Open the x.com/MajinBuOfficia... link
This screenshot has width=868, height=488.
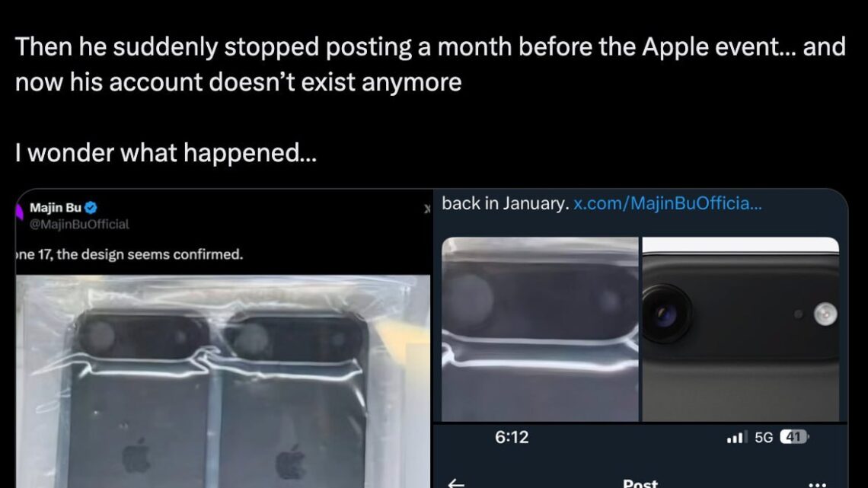[x=668, y=203]
